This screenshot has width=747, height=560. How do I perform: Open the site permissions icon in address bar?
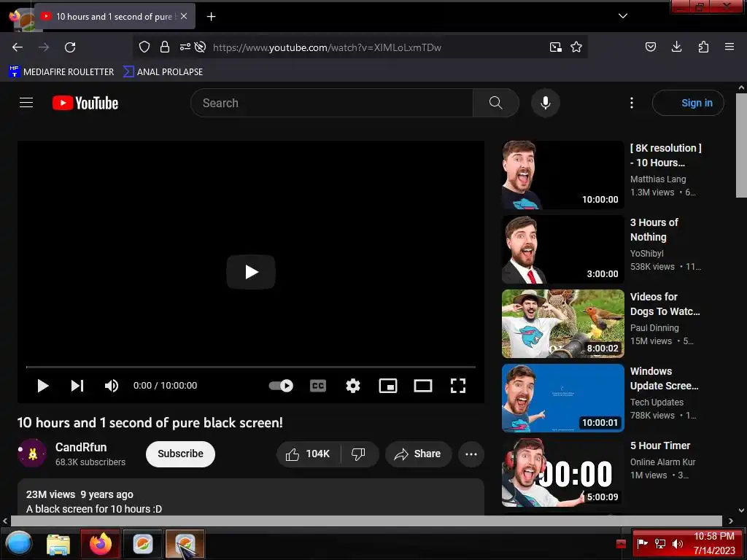(185, 47)
